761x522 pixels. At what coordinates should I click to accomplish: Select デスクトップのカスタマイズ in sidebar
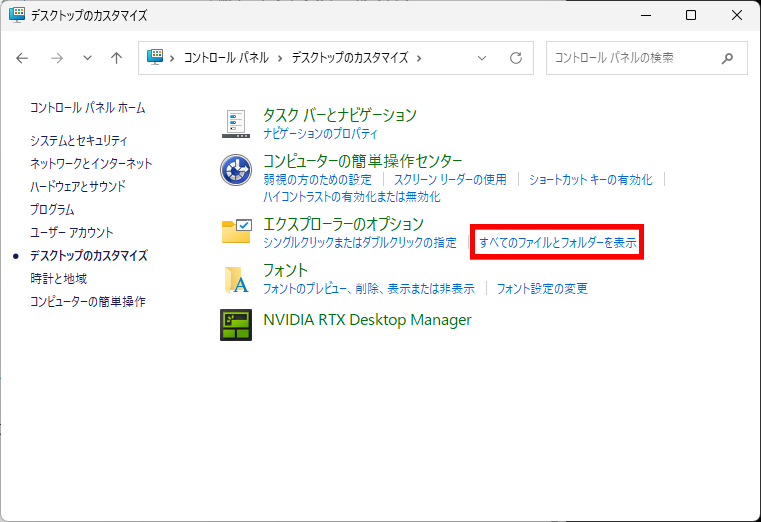(89, 256)
